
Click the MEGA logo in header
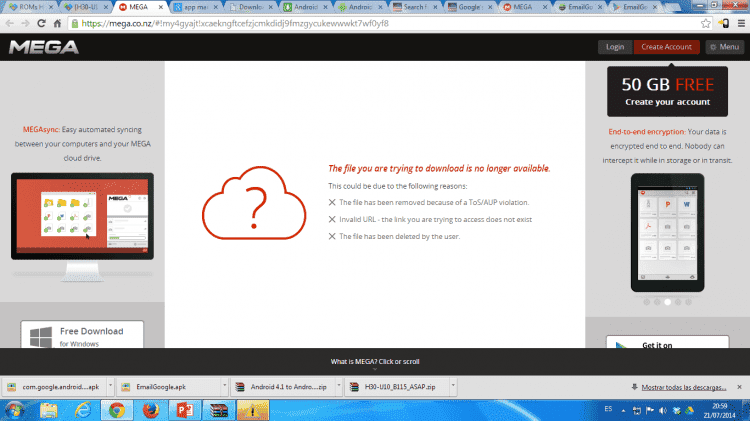(44, 47)
